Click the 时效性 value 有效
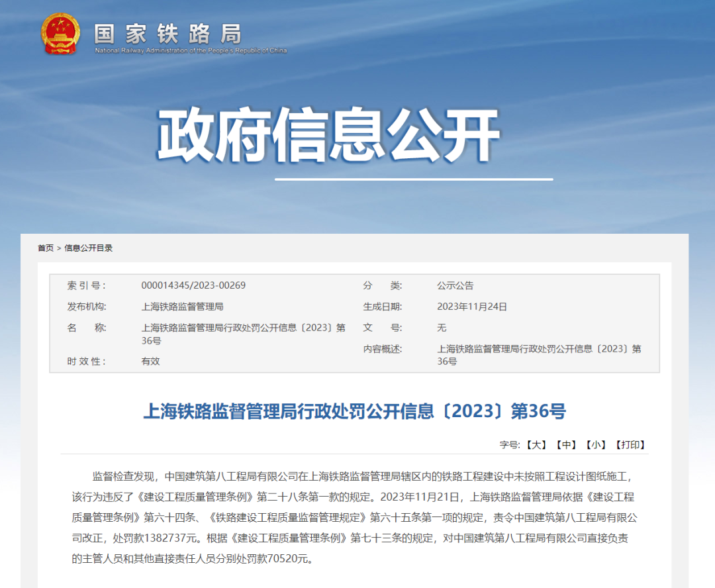 tap(150, 362)
